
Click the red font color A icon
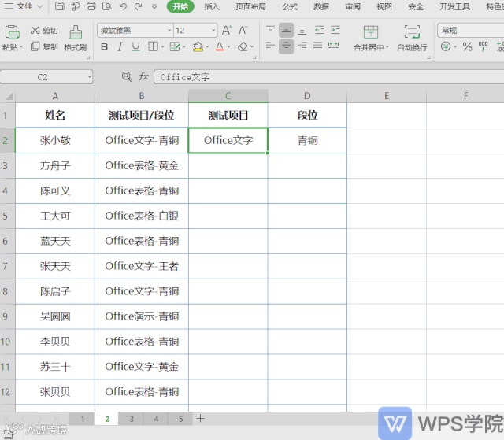click(x=220, y=47)
